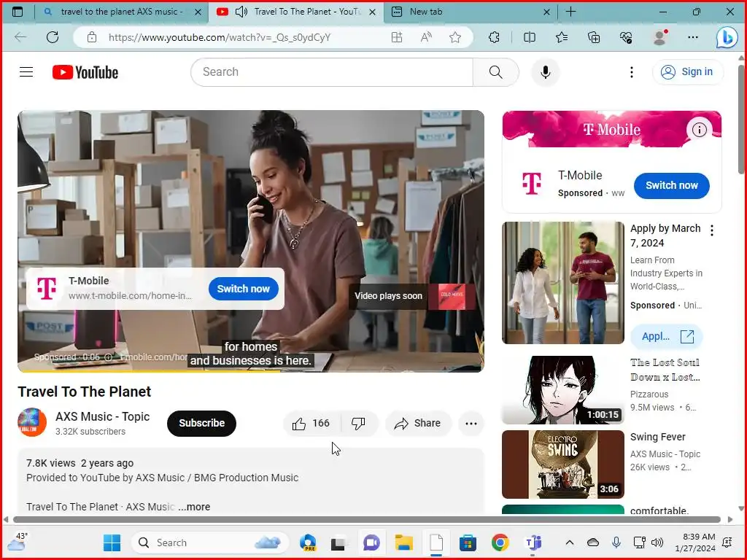
Task: Open Collections icon
Action: [594, 37]
